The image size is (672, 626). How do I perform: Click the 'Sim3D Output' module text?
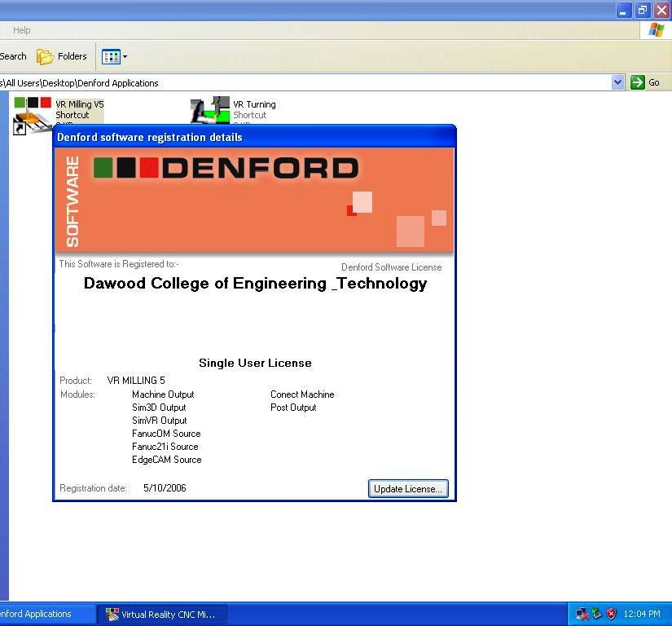point(159,408)
